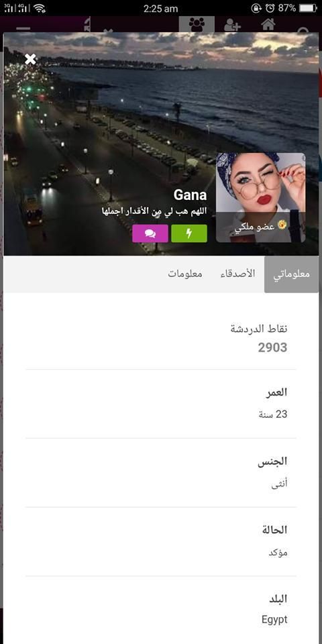Tap the royal member emoji badge
The image size is (322, 644).
pos(281,225)
